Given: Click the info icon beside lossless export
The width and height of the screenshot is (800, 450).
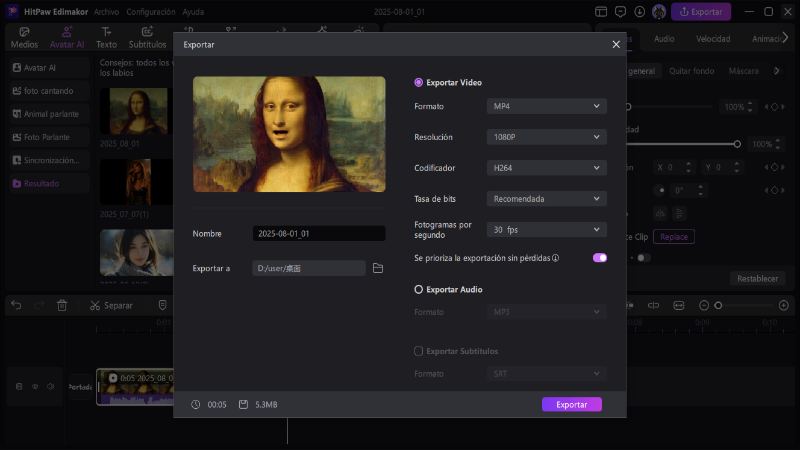Looking at the screenshot, I should coord(556,258).
